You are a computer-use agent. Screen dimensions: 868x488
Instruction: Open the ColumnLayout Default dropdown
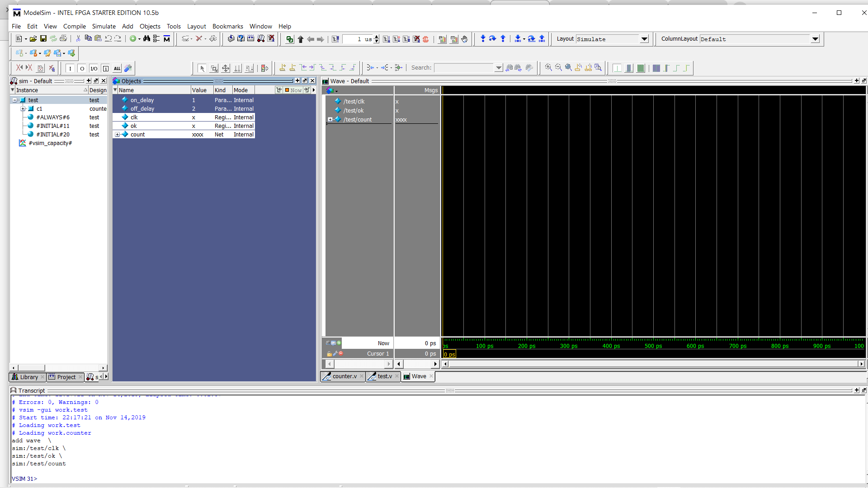[815, 39]
